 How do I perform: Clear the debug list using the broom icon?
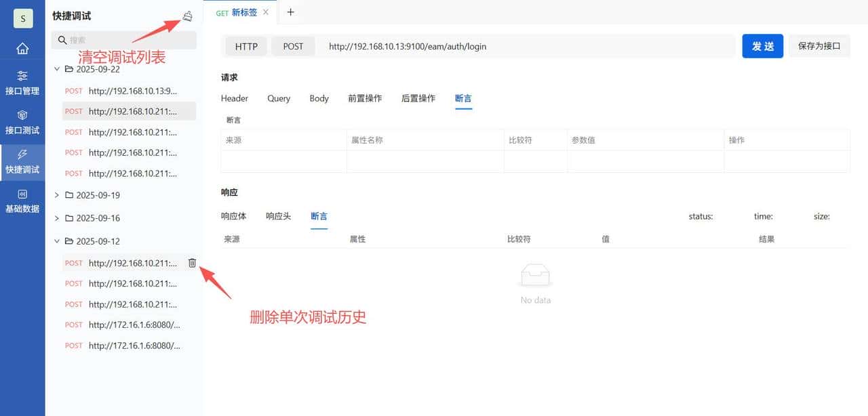click(x=187, y=15)
